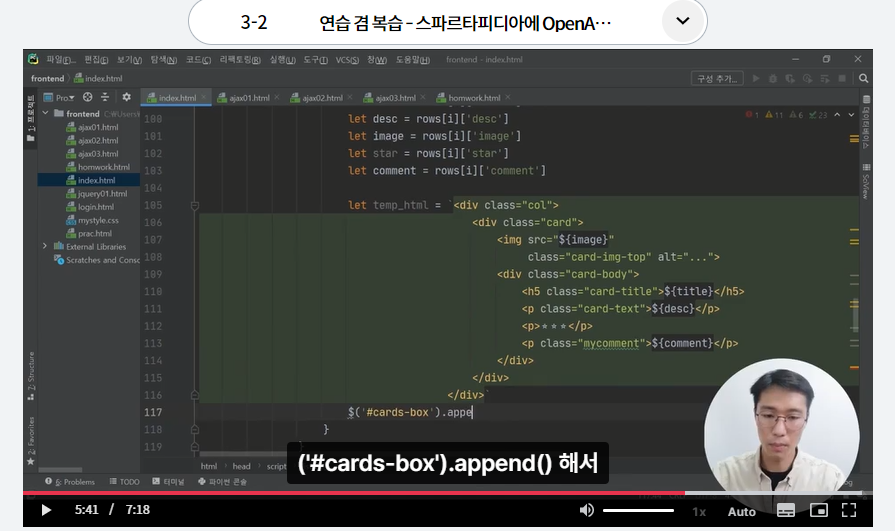This screenshot has width=895, height=531.
Task: Select jquery01.html in project tree
Action: click(96, 194)
